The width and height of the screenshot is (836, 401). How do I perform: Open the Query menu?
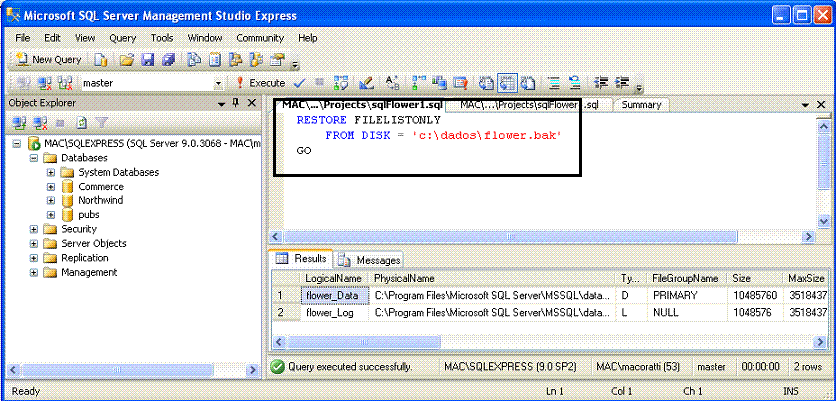[123, 38]
